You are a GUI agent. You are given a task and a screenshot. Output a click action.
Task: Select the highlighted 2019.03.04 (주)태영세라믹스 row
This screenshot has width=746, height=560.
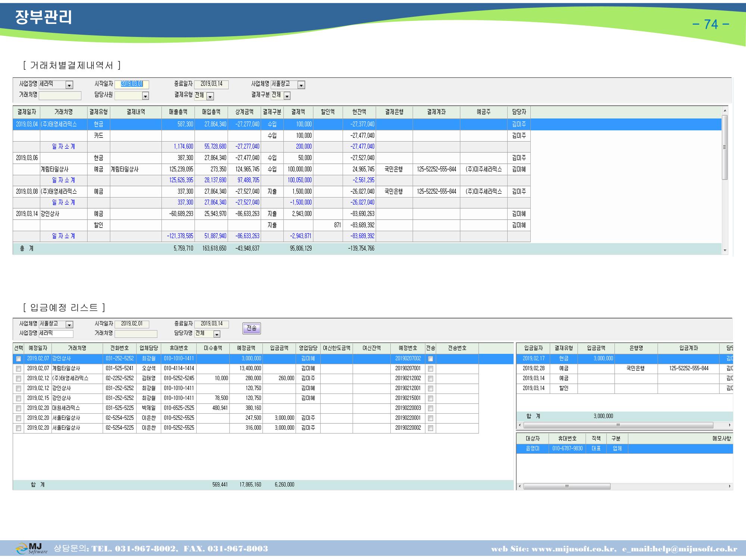(x=367, y=124)
